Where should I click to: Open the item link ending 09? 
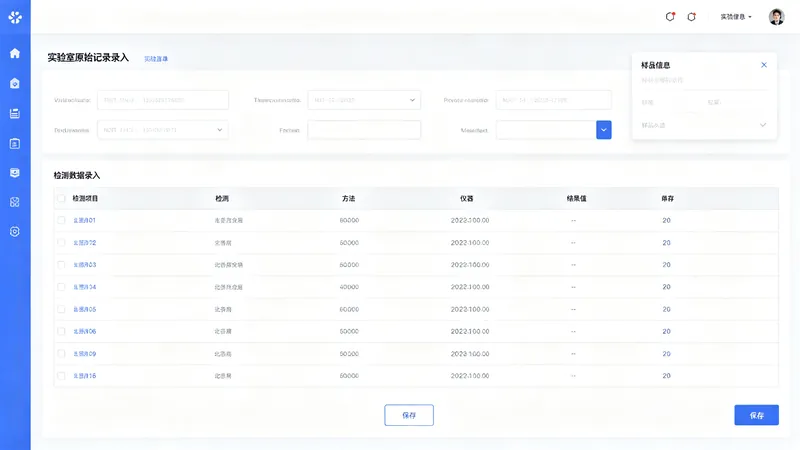[84, 354]
